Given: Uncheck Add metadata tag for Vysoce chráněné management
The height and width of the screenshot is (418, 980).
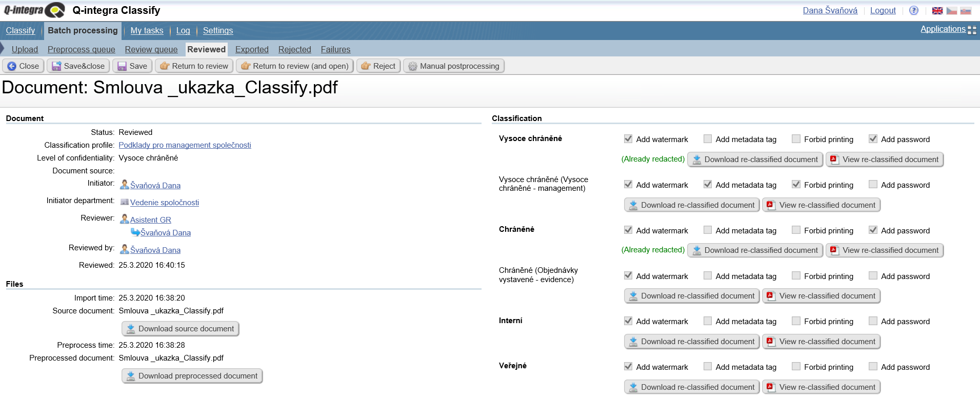Looking at the screenshot, I should point(708,184).
